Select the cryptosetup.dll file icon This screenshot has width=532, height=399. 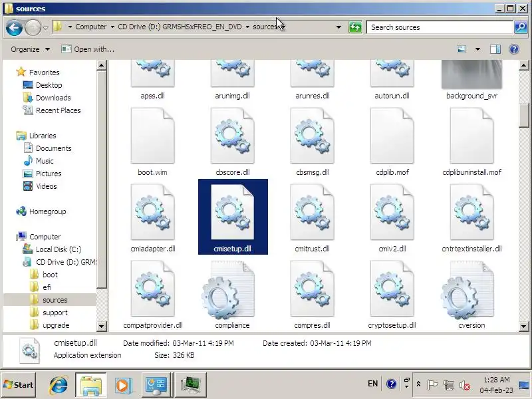(x=392, y=289)
